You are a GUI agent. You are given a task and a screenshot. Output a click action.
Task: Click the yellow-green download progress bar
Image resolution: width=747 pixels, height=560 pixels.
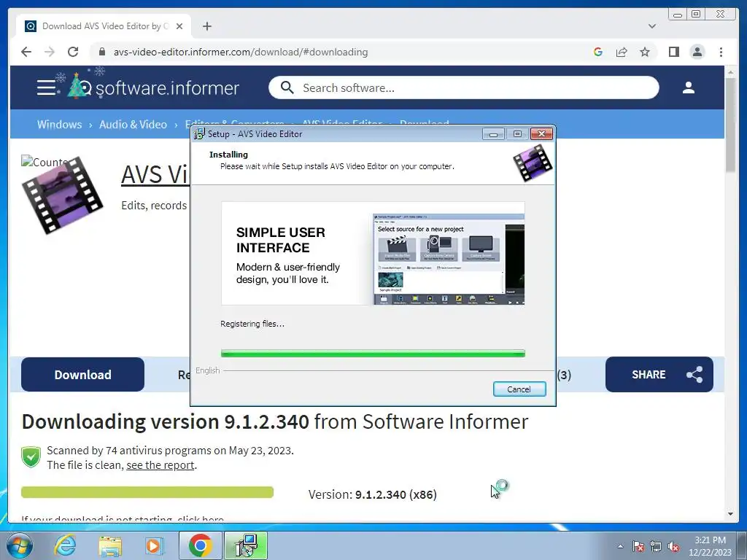click(147, 492)
